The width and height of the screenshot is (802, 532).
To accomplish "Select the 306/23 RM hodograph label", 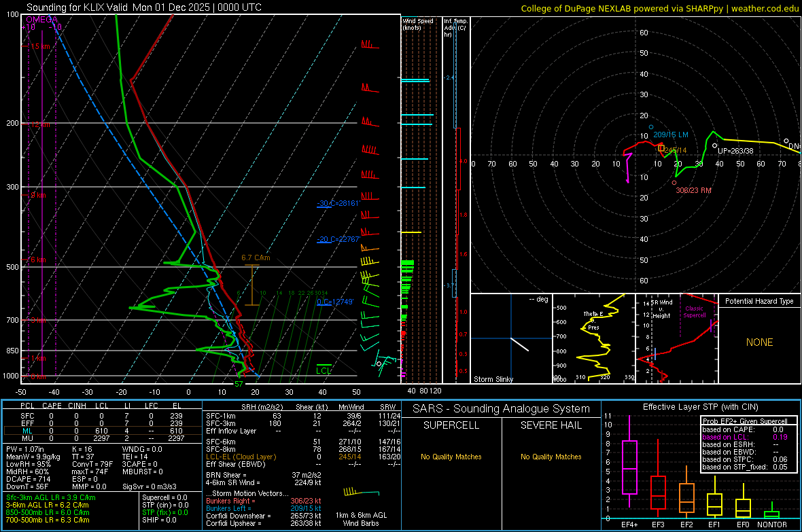I will point(693,190).
